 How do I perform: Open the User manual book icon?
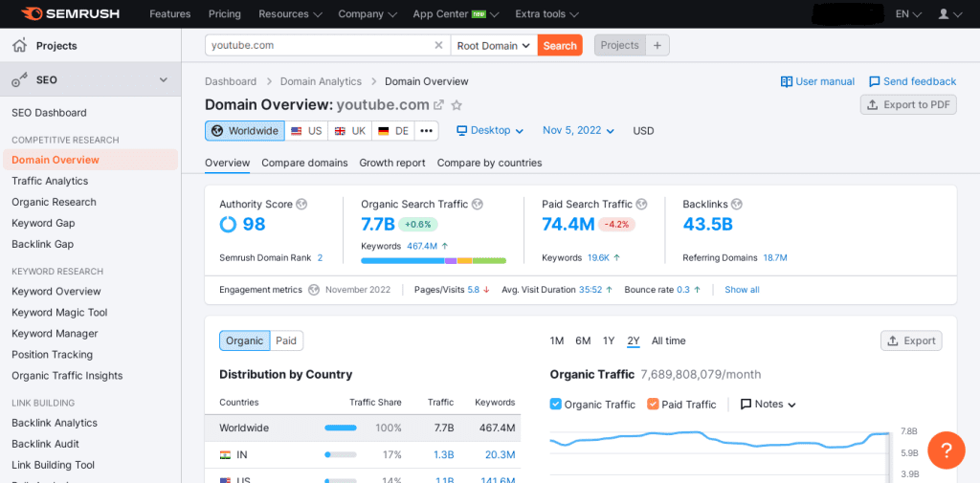pyautogui.click(x=787, y=81)
